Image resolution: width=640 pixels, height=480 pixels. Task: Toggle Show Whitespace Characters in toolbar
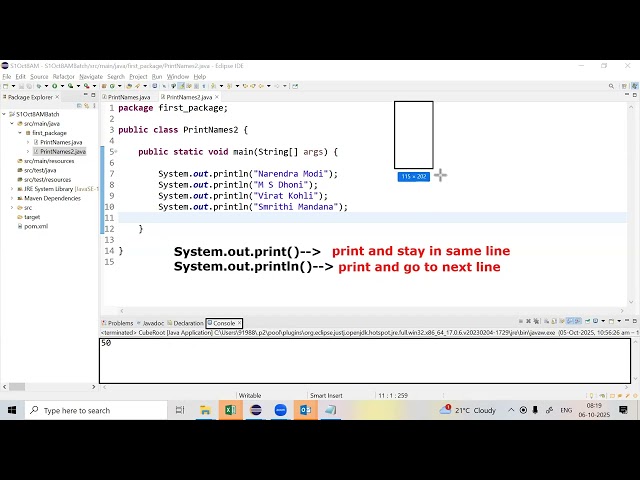[204, 86]
